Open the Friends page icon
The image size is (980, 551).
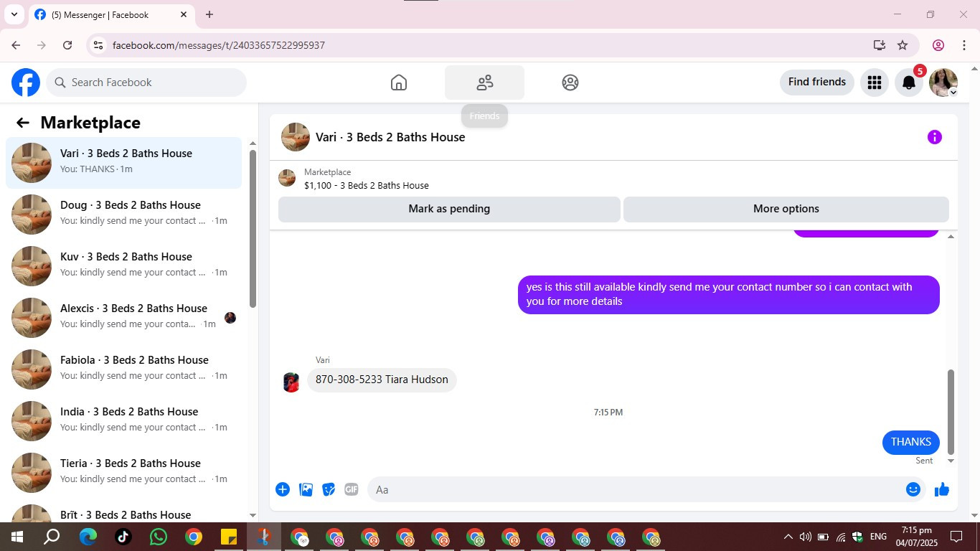coord(485,83)
